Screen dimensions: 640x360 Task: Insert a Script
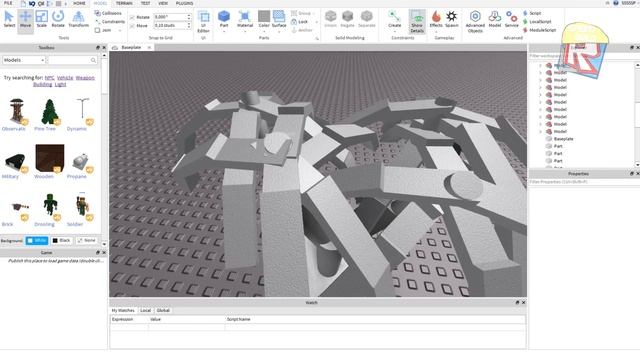[532, 13]
